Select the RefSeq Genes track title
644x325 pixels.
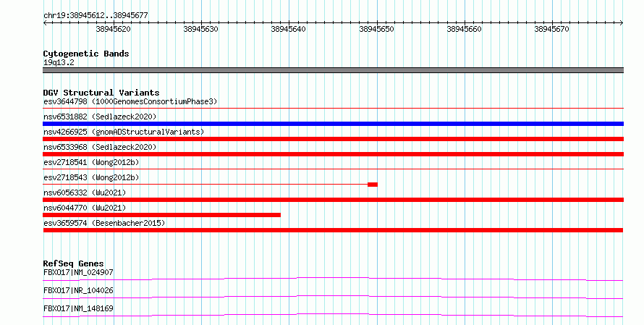(x=74, y=263)
